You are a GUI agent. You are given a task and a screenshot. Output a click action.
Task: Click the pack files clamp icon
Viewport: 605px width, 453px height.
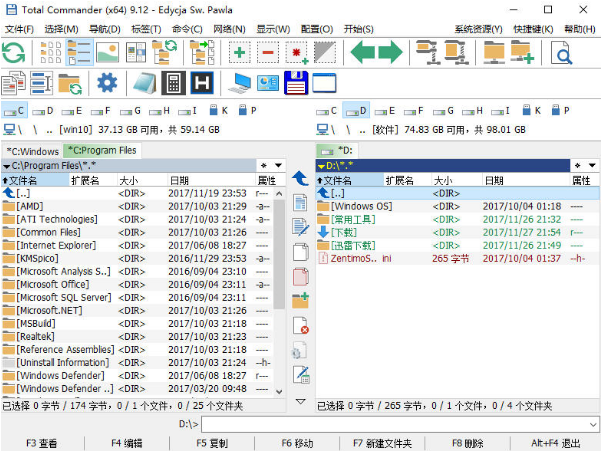(428, 52)
